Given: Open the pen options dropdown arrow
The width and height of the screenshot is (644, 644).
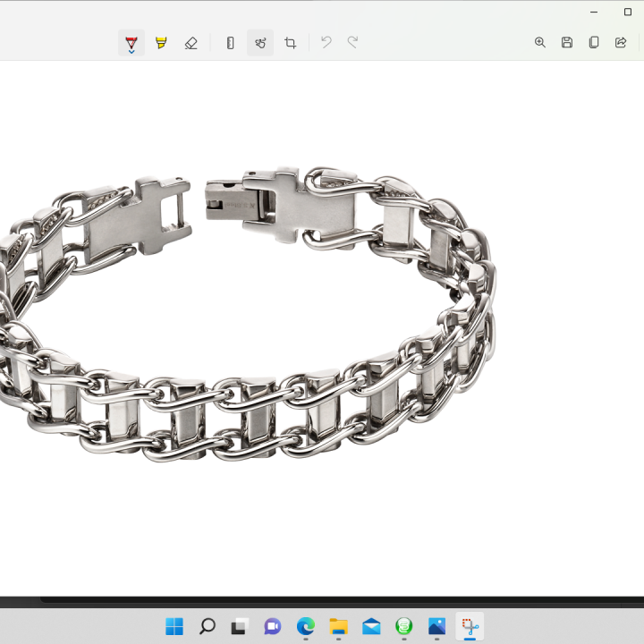Looking at the screenshot, I should click(x=131, y=52).
